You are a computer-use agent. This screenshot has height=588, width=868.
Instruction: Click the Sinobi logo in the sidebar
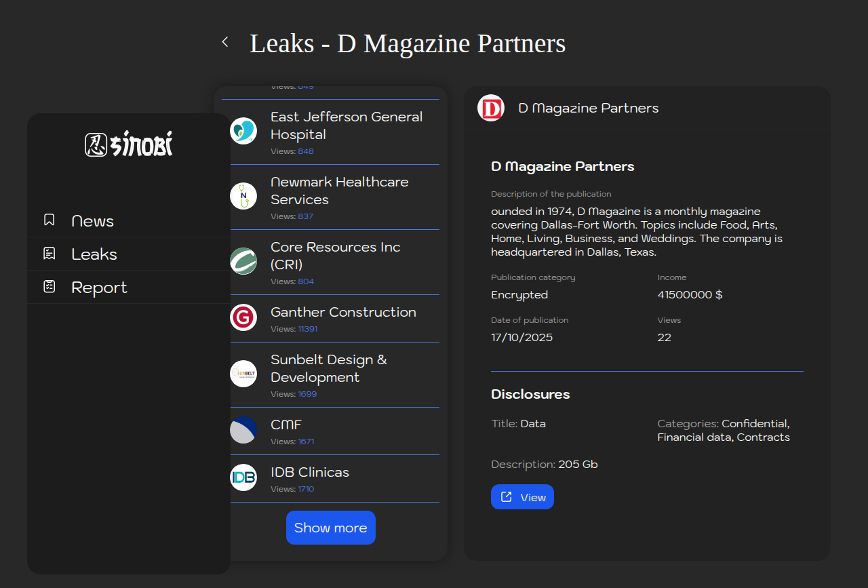click(129, 144)
